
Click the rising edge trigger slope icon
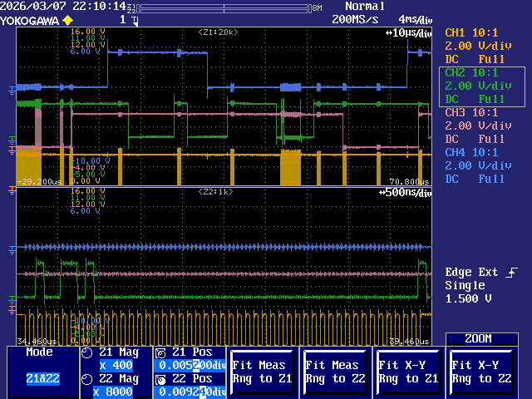click(x=512, y=272)
